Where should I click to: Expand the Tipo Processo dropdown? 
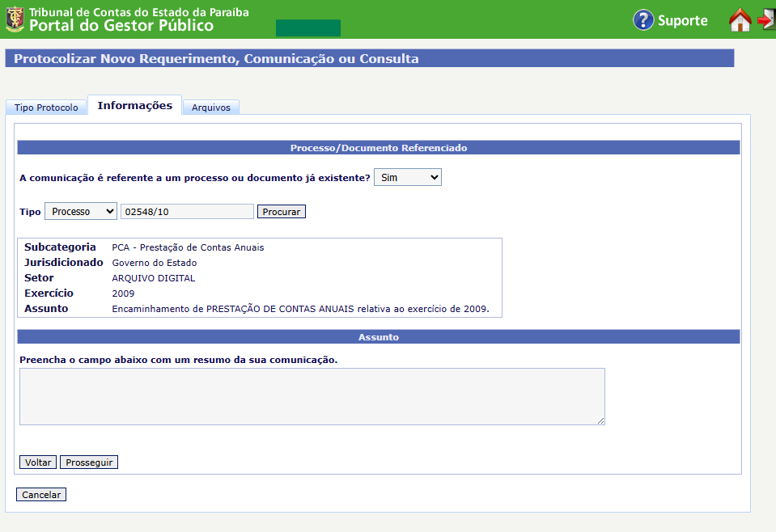[81, 212]
